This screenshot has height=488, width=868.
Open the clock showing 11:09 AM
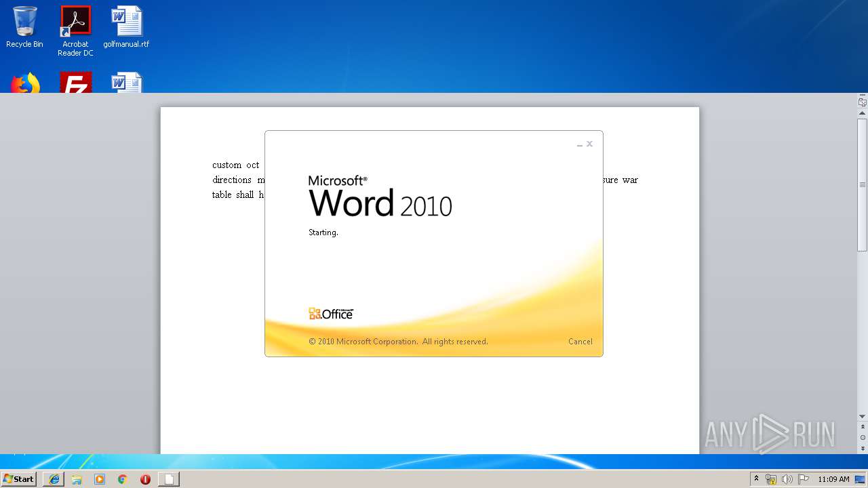click(x=833, y=479)
